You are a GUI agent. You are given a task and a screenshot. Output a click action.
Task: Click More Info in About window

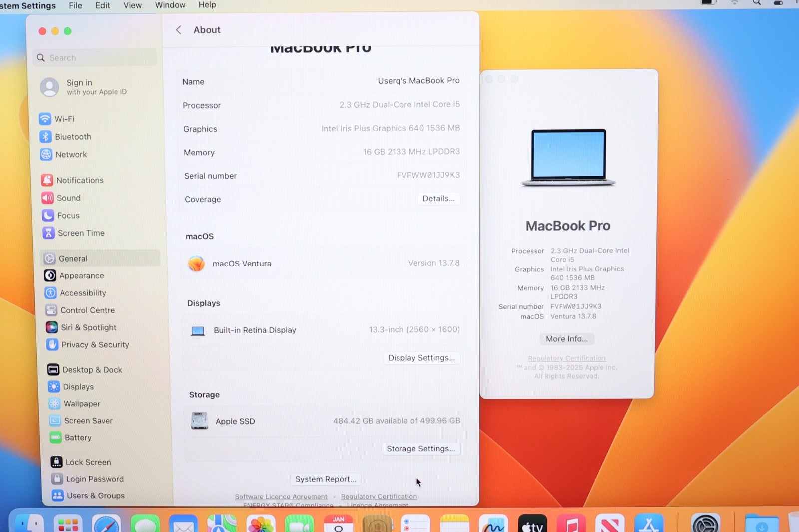coord(567,339)
